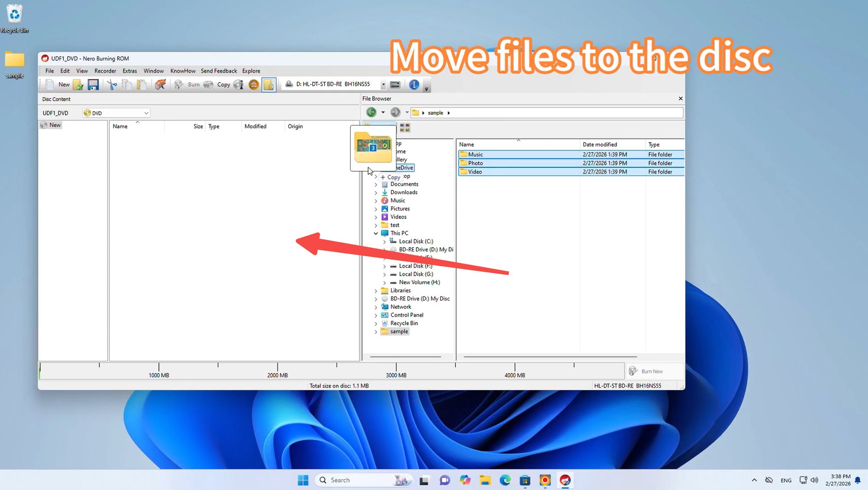Image resolution: width=868 pixels, height=490 pixels.
Task: Click the disc capacity bar at 2000 MB
Action: click(277, 370)
